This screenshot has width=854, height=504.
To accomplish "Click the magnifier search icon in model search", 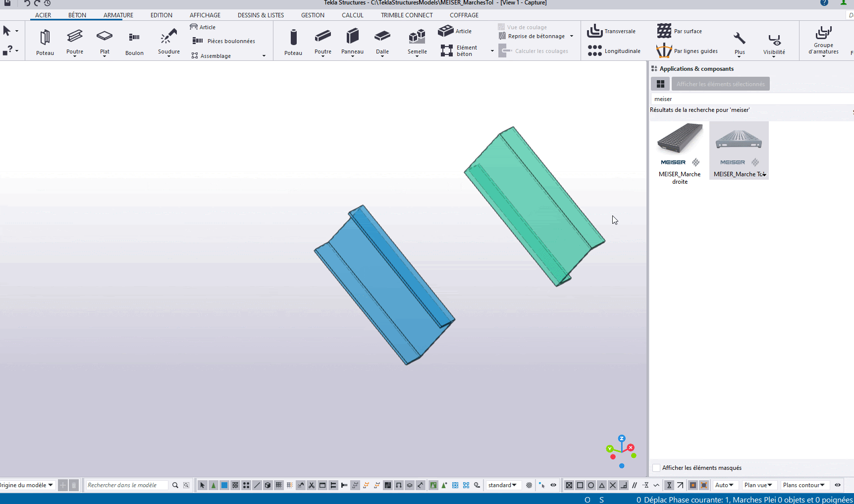I will click(175, 485).
